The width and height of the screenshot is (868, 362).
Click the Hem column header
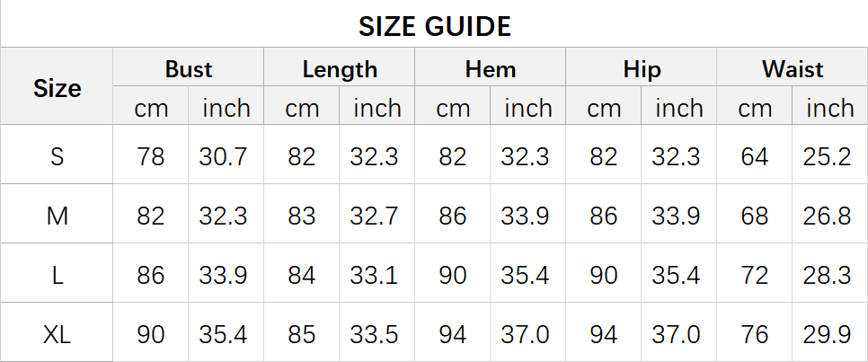pos(491,69)
